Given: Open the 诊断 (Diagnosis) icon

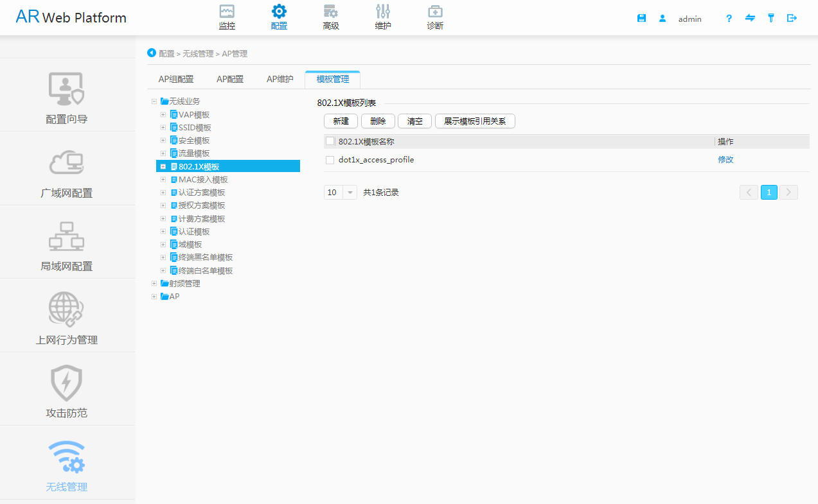Looking at the screenshot, I should coord(434,16).
